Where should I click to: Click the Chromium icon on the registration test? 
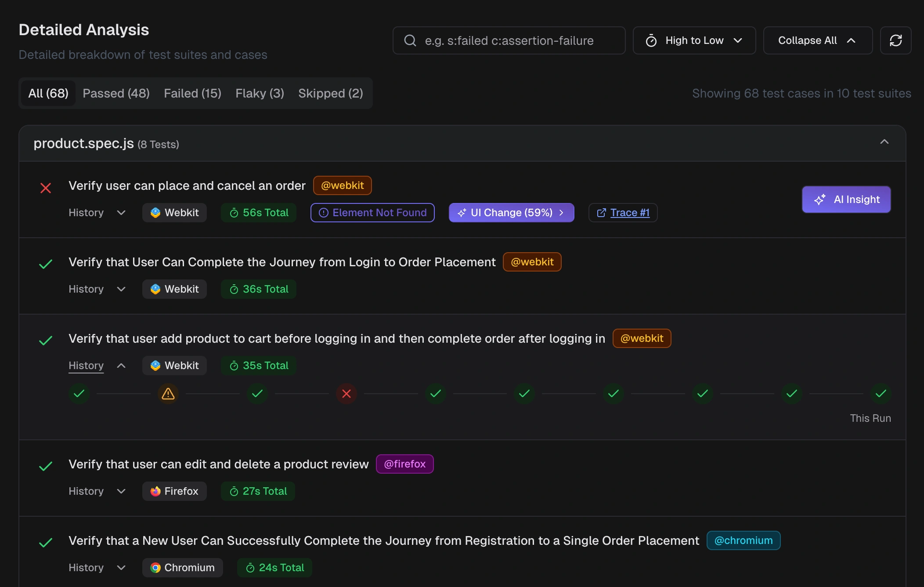[x=156, y=567]
